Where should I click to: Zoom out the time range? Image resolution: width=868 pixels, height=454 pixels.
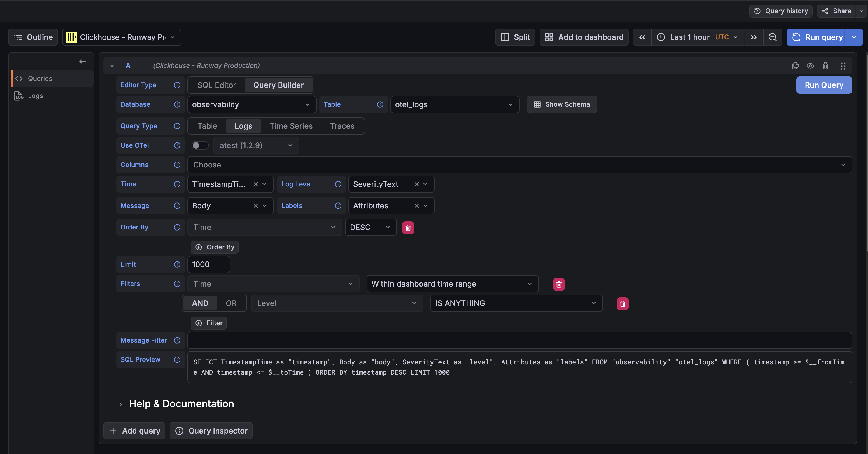(773, 37)
